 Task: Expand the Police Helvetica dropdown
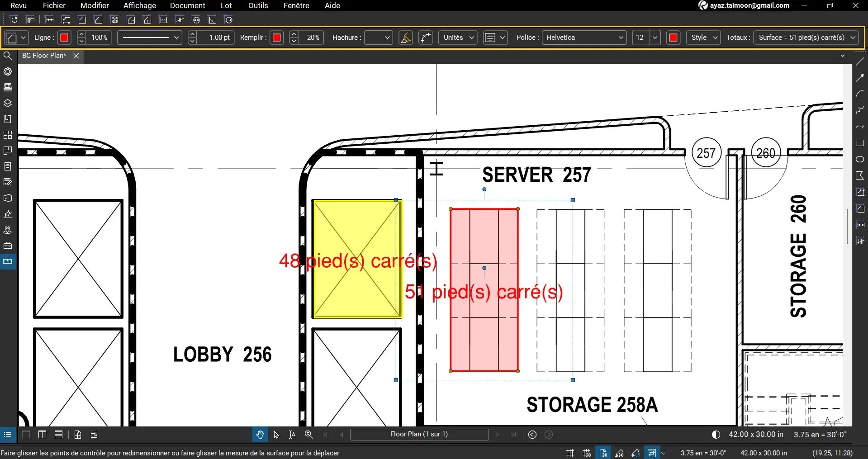pos(621,38)
